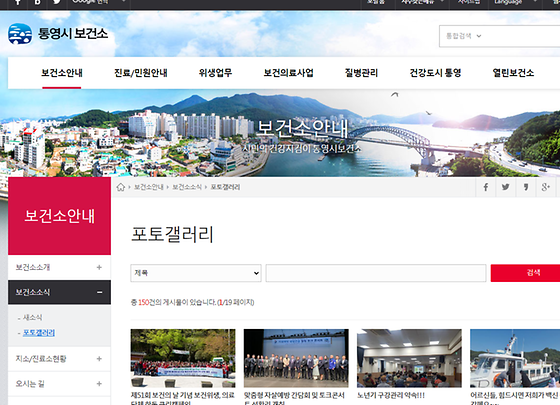The width and height of the screenshot is (560, 405).
Task: Open the post titled 제51회 보건의 날 기념
Action: pyautogui.click(x=183, y=399)
